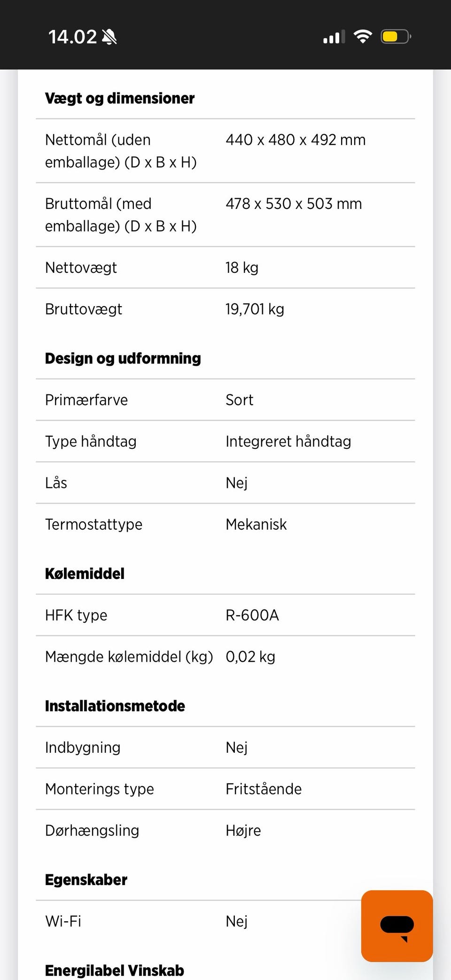The width and height of the screenshot is (451, 980).
Task: Select the 478 x 530 x 503 mm value
Action: (294, 204)
